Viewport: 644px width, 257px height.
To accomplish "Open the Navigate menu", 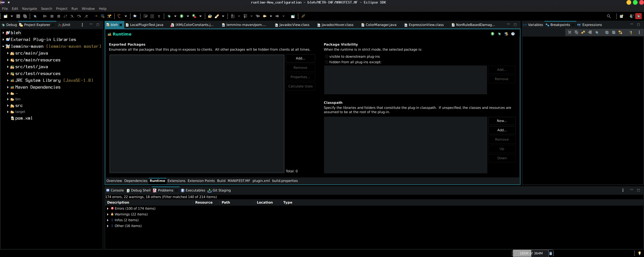I will point(29,9).
